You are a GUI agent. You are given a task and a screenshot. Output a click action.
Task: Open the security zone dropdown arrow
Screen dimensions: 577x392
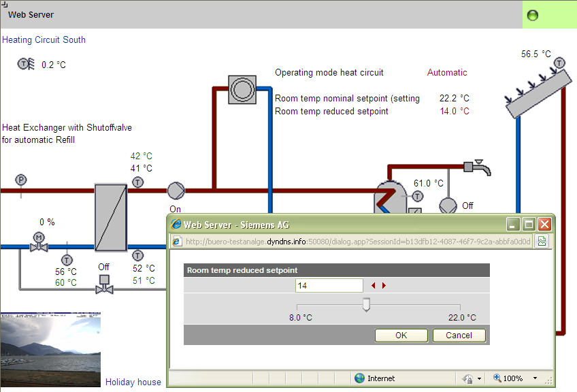[479, 378]
